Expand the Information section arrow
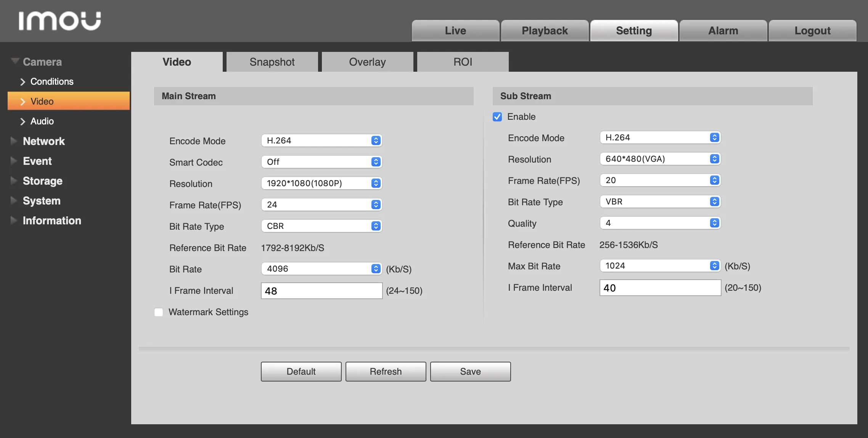 click(14, 220)
